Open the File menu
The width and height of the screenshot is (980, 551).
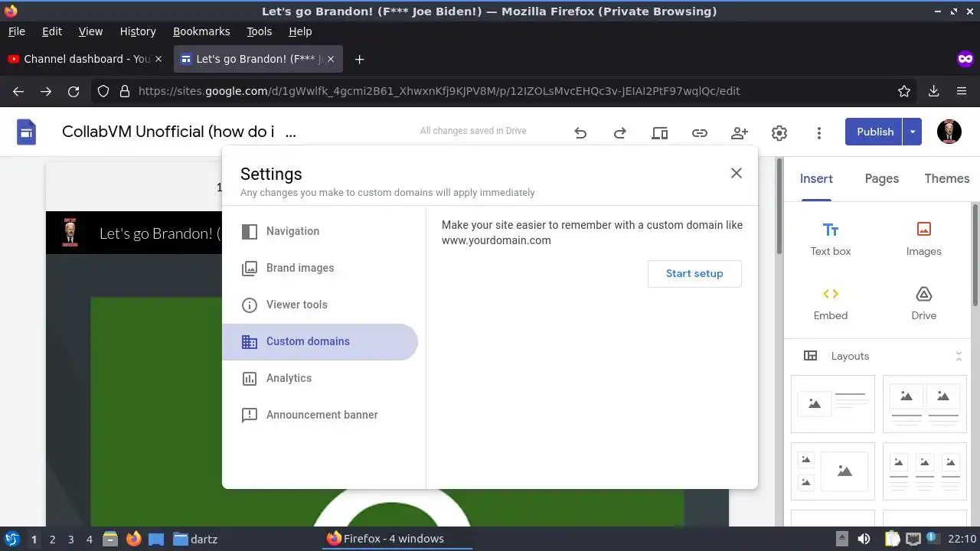(17, 31)
